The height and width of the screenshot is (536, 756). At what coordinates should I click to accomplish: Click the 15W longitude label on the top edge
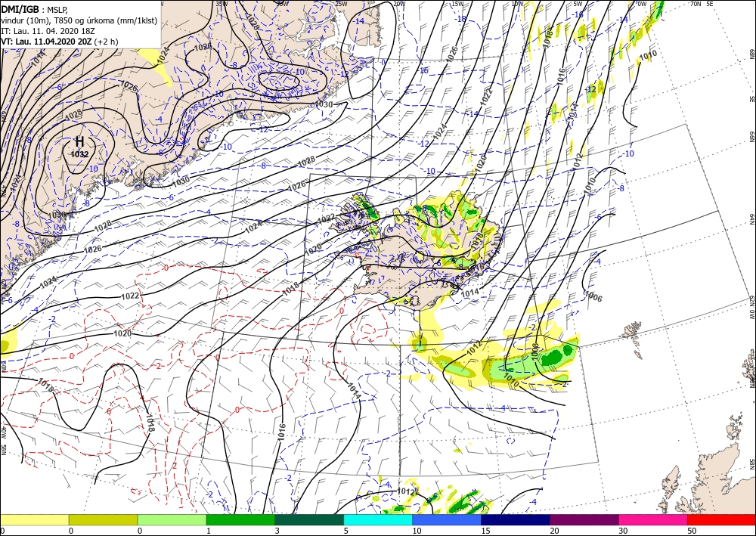coord(457,3)
